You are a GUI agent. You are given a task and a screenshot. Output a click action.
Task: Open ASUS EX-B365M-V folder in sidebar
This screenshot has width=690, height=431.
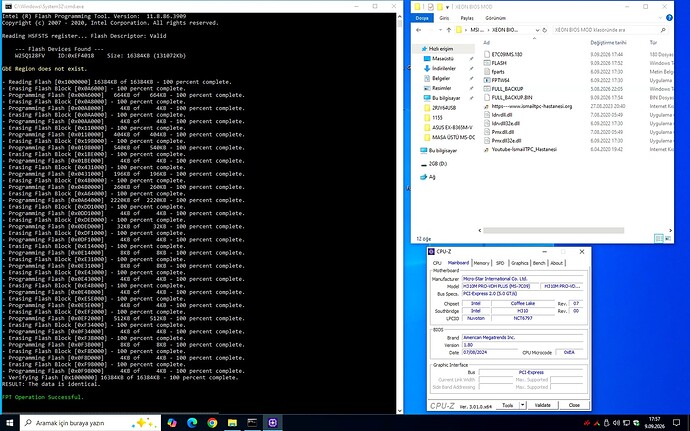coord(452,127)
